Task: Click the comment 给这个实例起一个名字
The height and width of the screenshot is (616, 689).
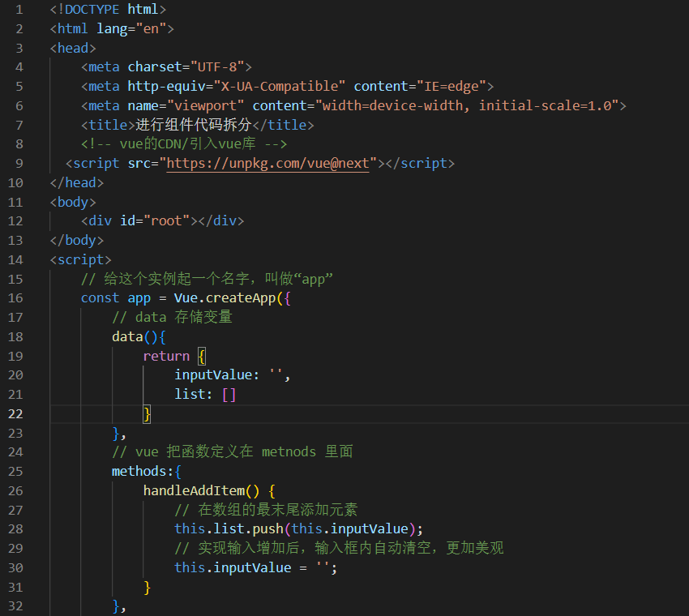Action: click(207, 279)
